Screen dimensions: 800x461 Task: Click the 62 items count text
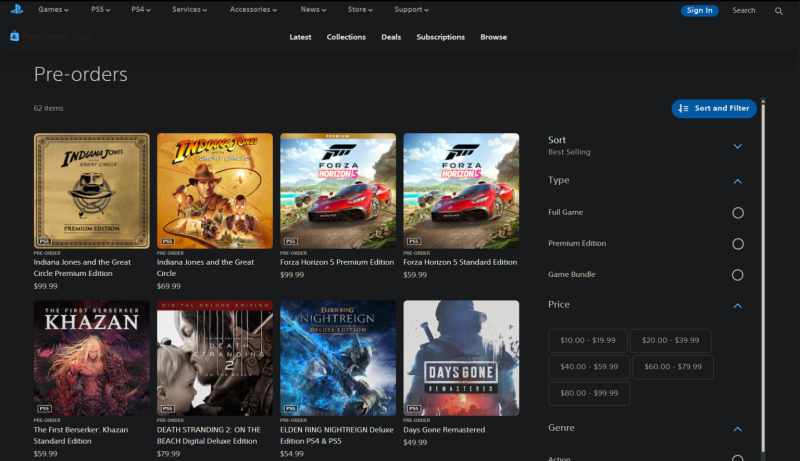pyautogui.click(x=48, y=108)
